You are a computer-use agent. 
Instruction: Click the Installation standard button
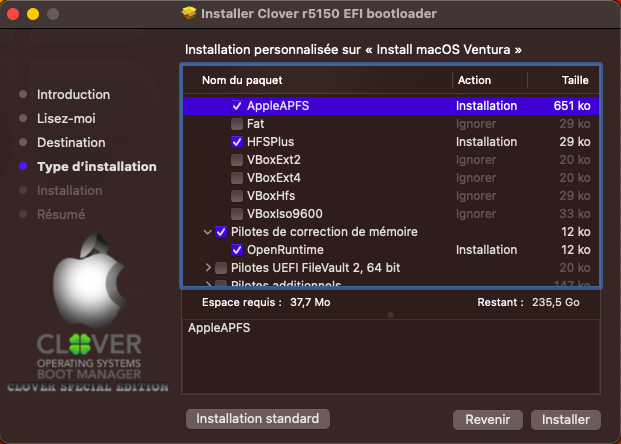click(258, 419)
